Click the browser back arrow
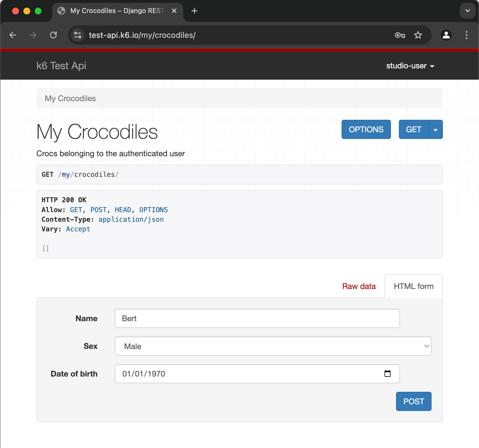 13,35
